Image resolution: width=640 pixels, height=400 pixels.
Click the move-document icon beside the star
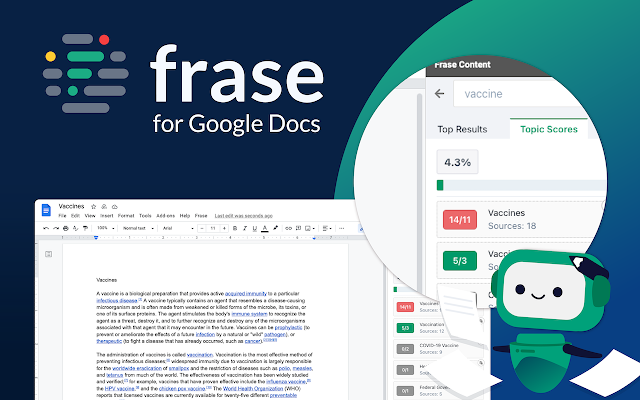click(x=104, y=207)
